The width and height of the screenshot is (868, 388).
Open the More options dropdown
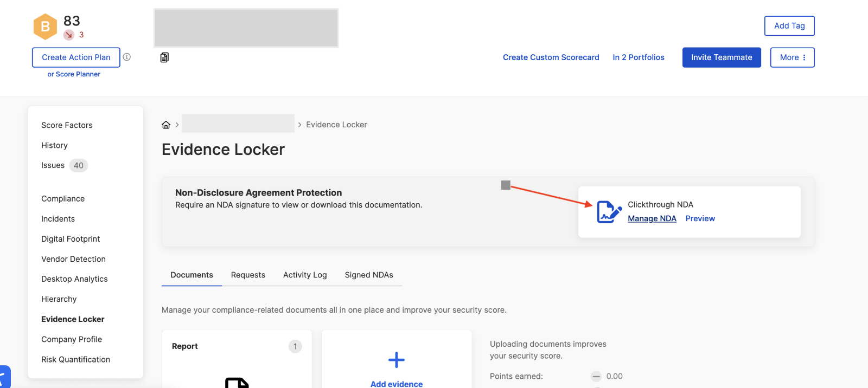pos(793,57)
